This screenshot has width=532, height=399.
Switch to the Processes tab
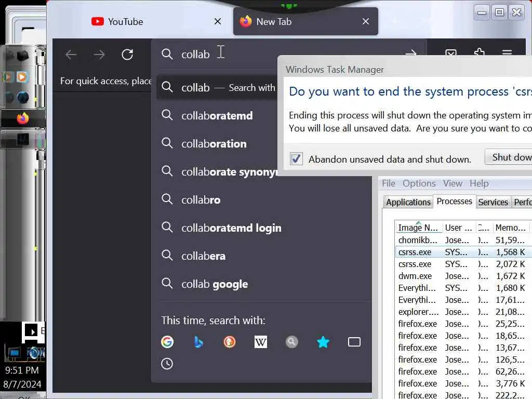pos(454,201)
